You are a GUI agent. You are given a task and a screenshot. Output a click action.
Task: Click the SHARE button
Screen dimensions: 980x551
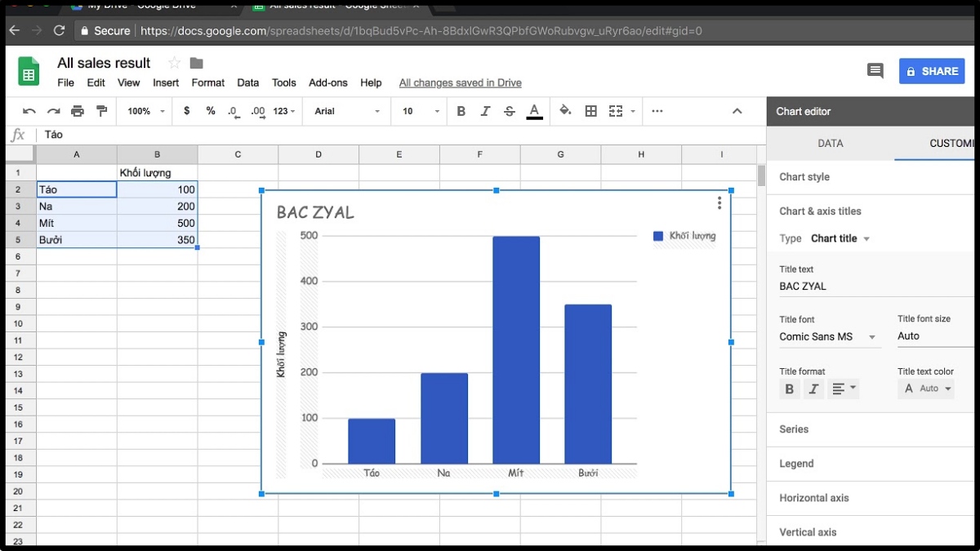pyautogui.click(x=932, y=71)
